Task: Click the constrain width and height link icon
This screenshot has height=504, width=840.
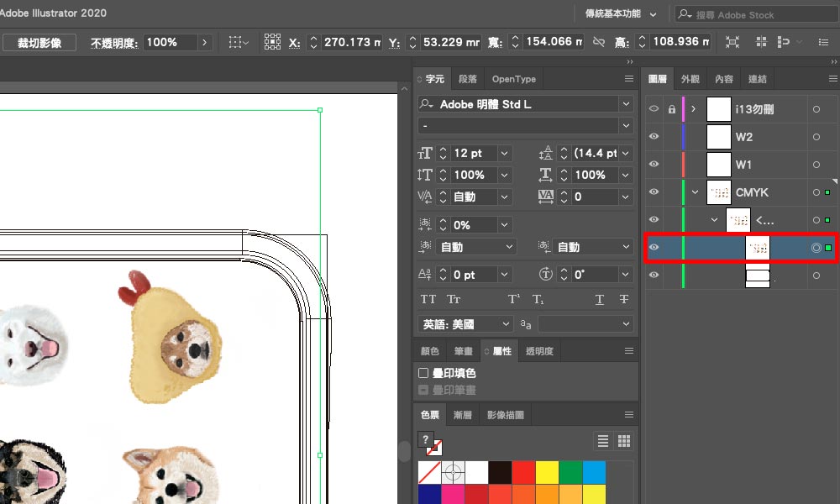Action: 599,42
